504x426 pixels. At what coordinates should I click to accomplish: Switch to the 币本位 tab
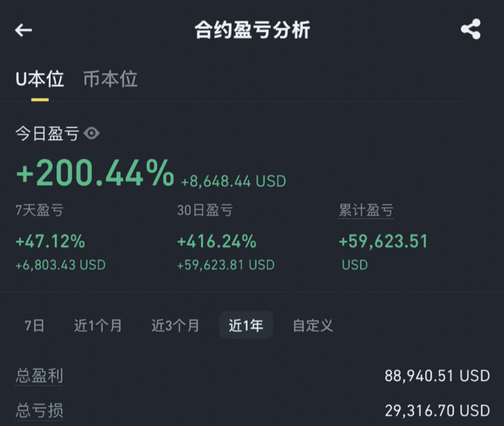pos(110,79)
